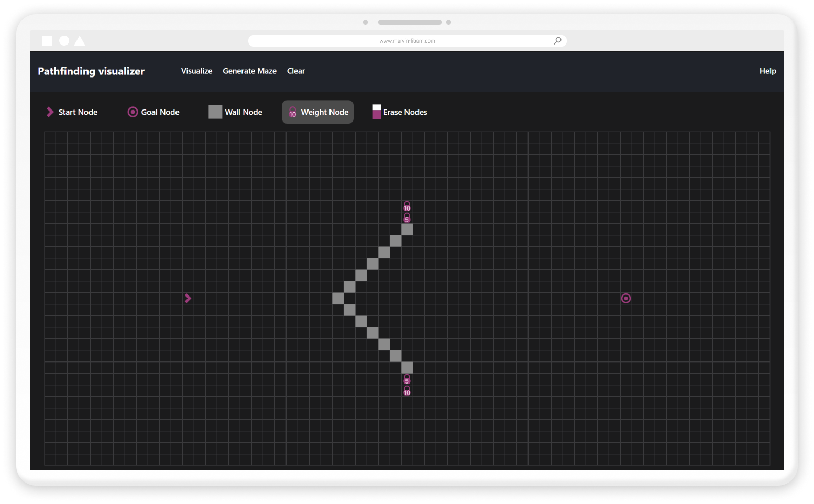
Task: Click the upper weight 5 node on grid
Action: coord(407,218)
